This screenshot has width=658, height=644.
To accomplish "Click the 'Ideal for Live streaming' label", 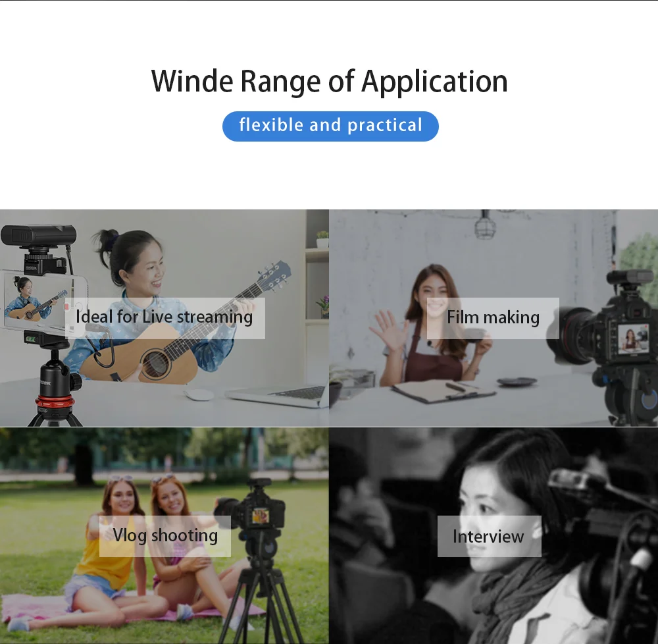I will pos(165,318).
